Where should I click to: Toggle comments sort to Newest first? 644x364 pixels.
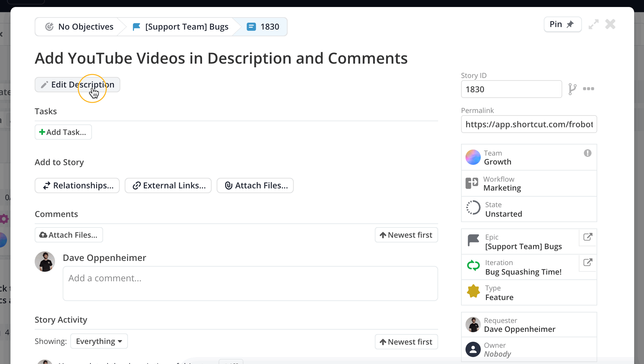(406, 234)
